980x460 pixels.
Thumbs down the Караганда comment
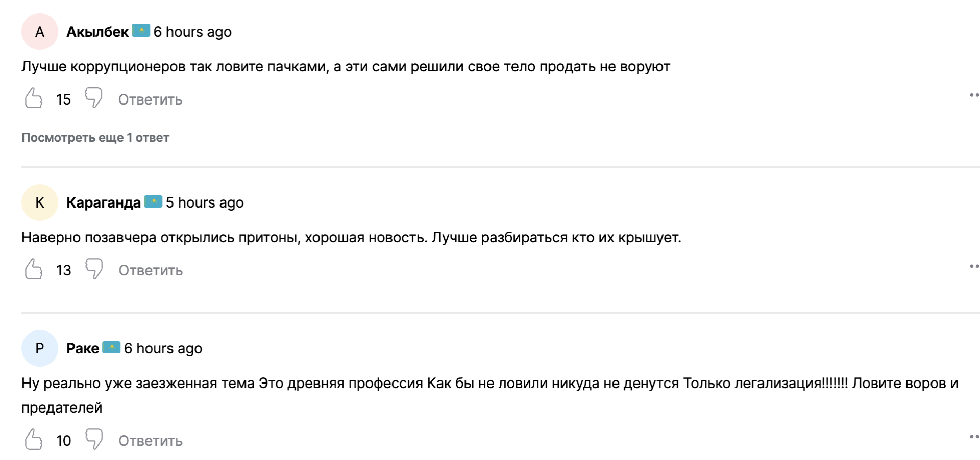point(94,268)
